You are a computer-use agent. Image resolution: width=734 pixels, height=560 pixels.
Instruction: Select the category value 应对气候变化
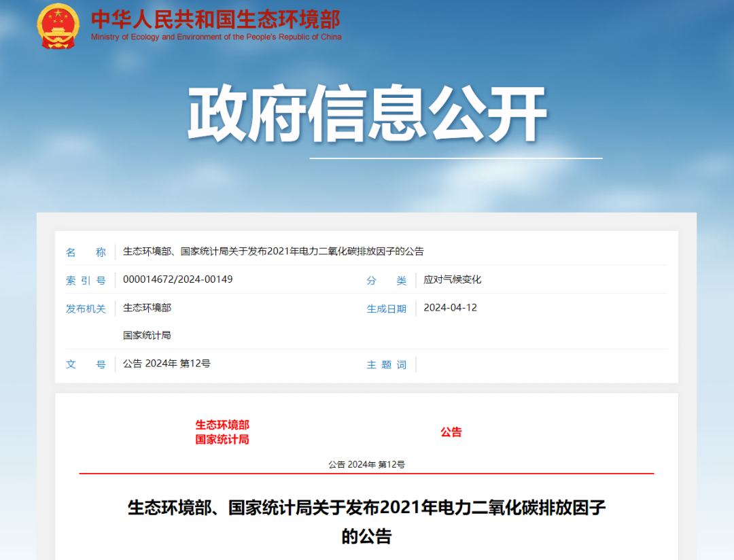[452, 279]
